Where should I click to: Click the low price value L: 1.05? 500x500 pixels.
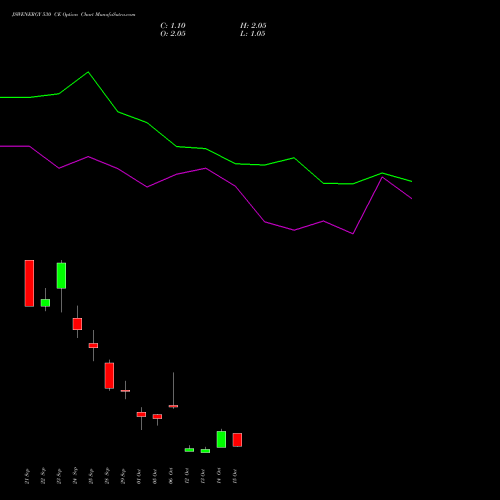coord(253,34)
